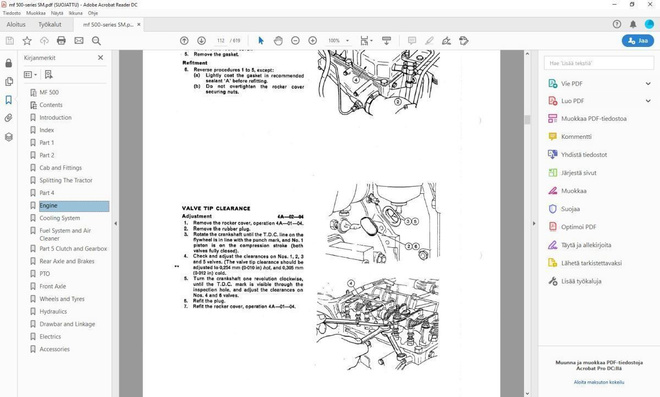Close the Kirjanmerkit bookmarks panel
Screen dimensions: 660x397
(x=101, y=58)
